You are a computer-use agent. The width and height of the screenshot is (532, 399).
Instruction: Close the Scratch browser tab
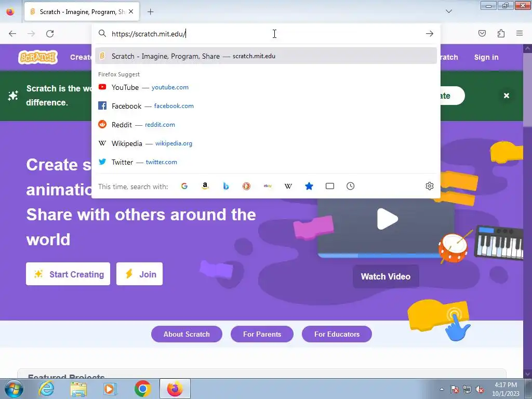[x=131, y=11]
